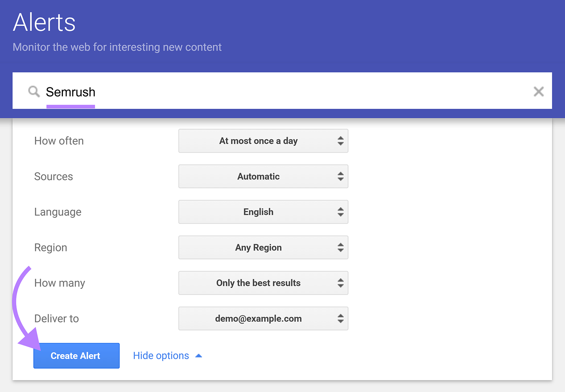This screenshot has height=392, width=565.
Task: Click the stepper arrows beside demo@example.com
Action: 340,319
